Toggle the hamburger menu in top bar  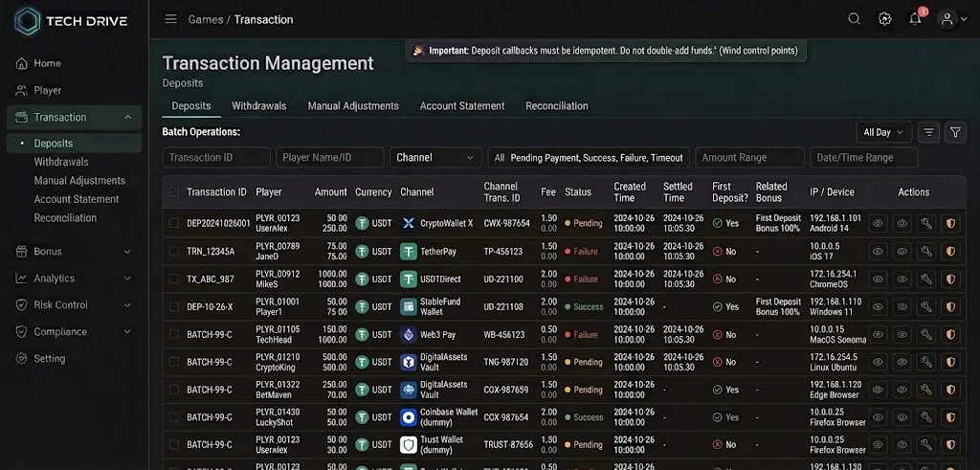(x=170, y=19)
